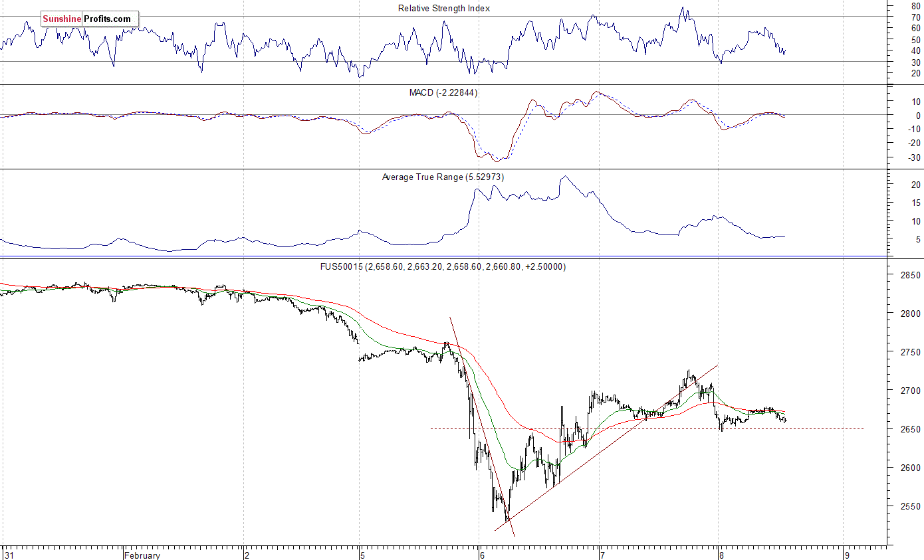
Task: Click the SunshineProfits.com logo
Action: (90, 19)
